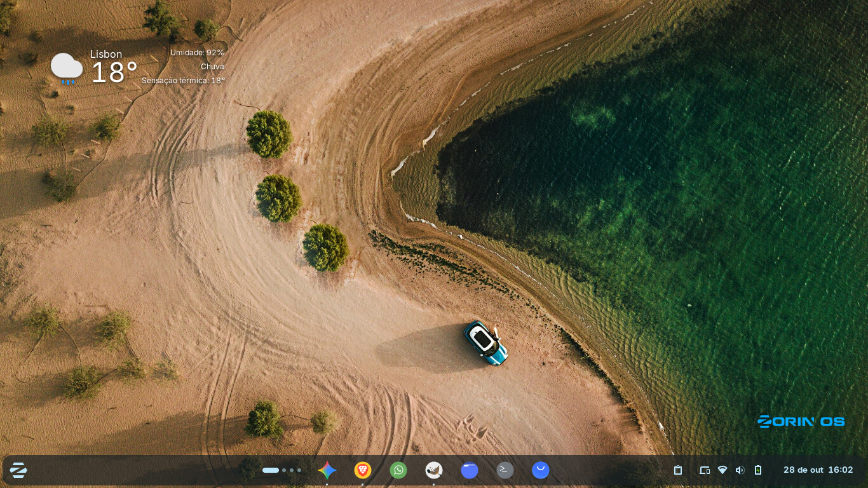Image resolution: width=868 pixels, height=488 pixels.
Task: Open the Files manager folder icon
Action: click(x=470, y=470)
